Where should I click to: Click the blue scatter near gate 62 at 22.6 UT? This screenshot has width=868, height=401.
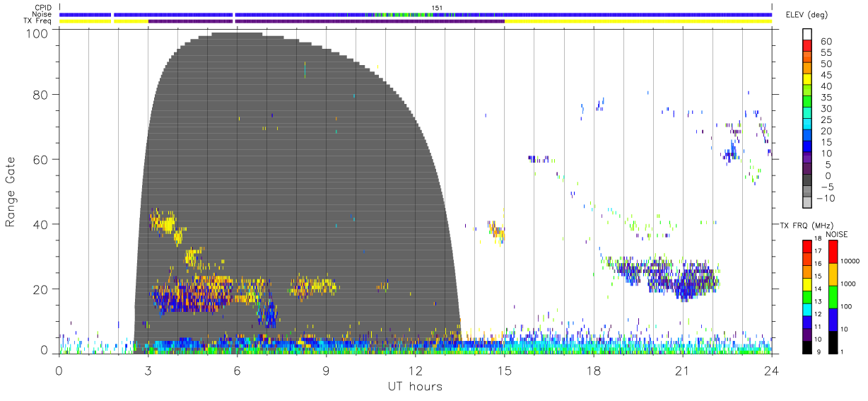pyautogui.click(x=730, y=151)
